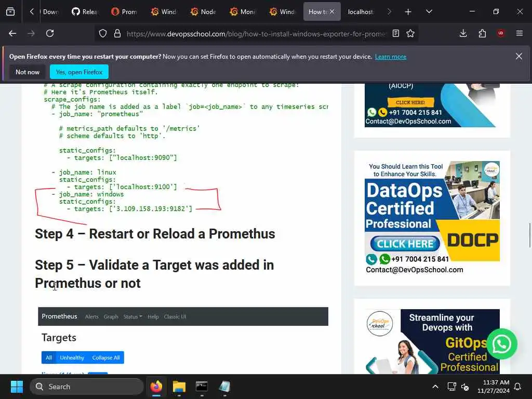This screenshot has width=532, height=399.
Task: Open the muted volume tray icon
Action: pos(465,387)
